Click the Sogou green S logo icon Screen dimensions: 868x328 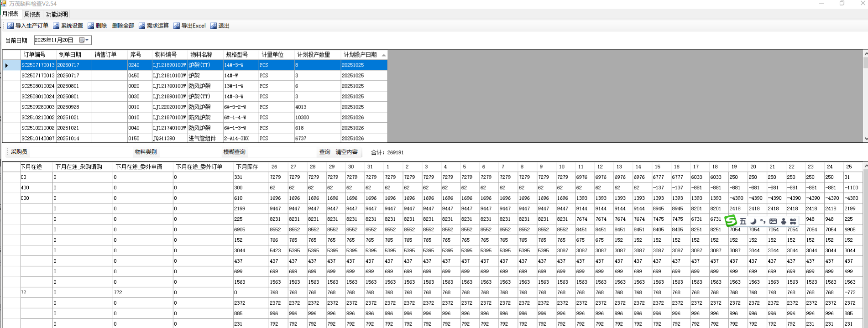click(731, 221)
